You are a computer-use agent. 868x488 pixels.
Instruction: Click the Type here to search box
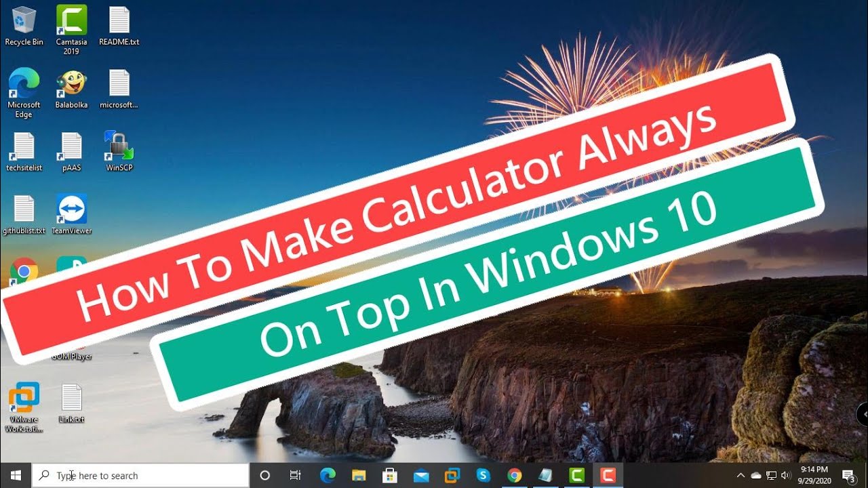coord(140,476)
